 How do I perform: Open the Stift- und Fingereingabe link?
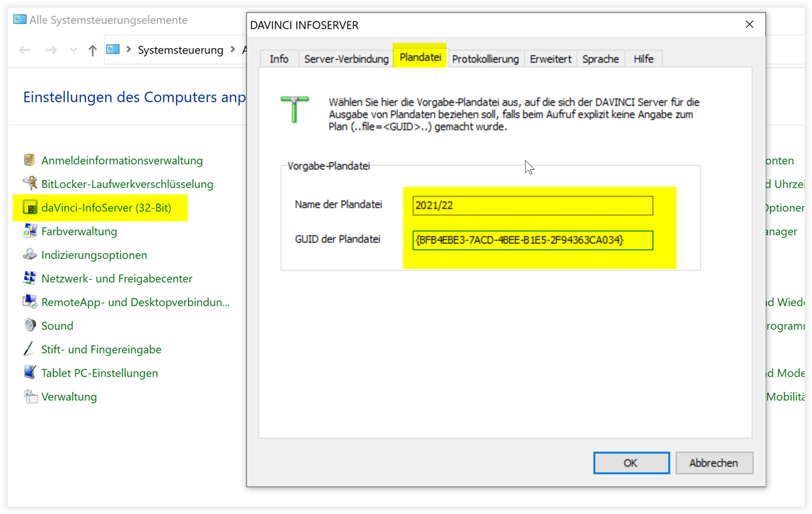click(101, 349)
